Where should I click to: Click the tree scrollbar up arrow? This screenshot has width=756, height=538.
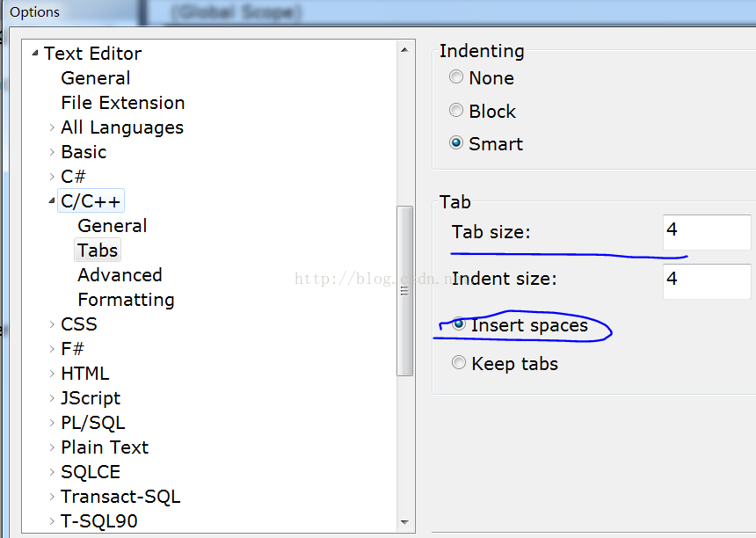pyautogui.click(x=404, y=51)
